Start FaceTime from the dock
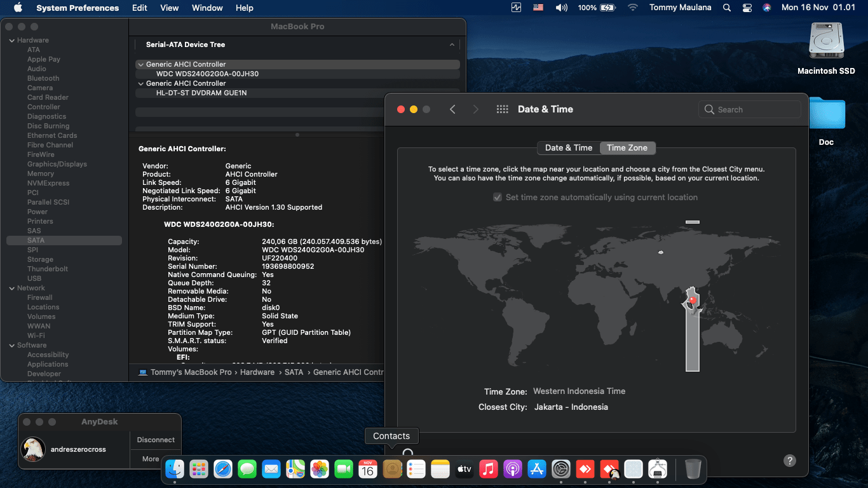 pos(344,470)
